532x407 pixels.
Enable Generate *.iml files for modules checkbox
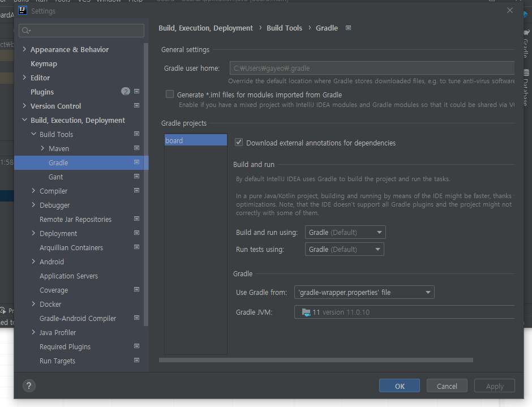tap(170, 95)
